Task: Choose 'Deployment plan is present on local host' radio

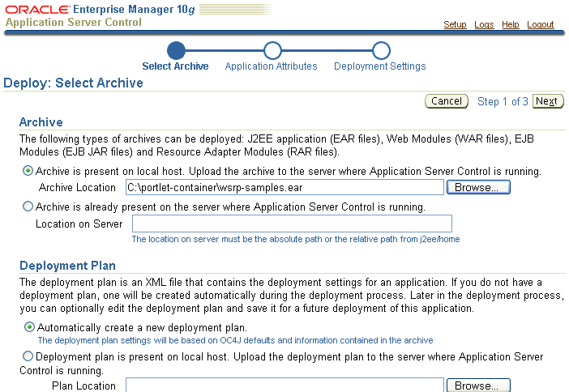Action: 28,356
